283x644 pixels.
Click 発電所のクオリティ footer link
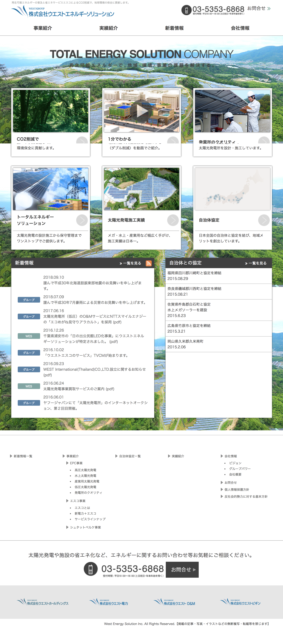pyautogui.click(x=88, y=493)
